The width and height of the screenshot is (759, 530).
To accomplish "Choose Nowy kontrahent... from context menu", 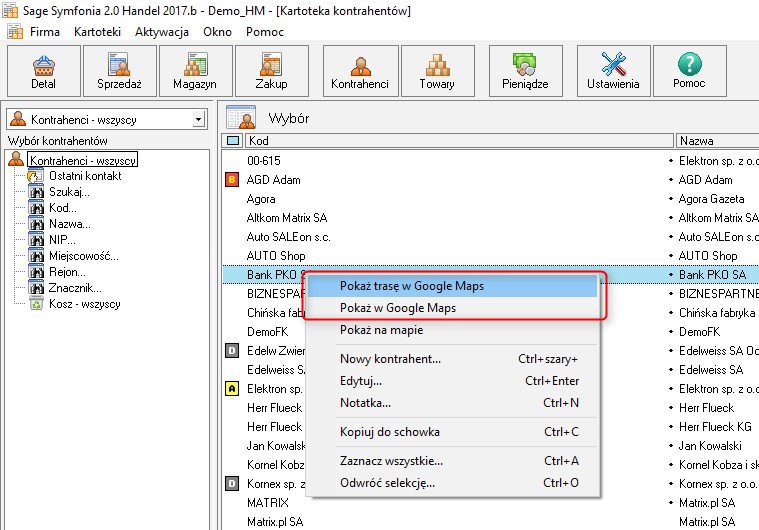I will [453, 359].
